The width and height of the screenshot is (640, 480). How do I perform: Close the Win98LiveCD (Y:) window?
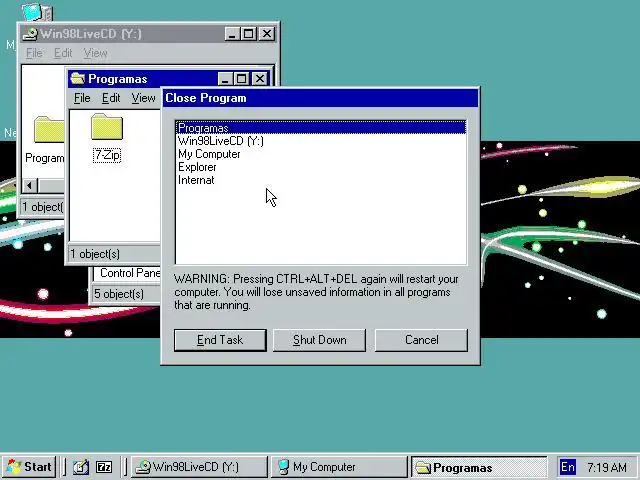267,34
